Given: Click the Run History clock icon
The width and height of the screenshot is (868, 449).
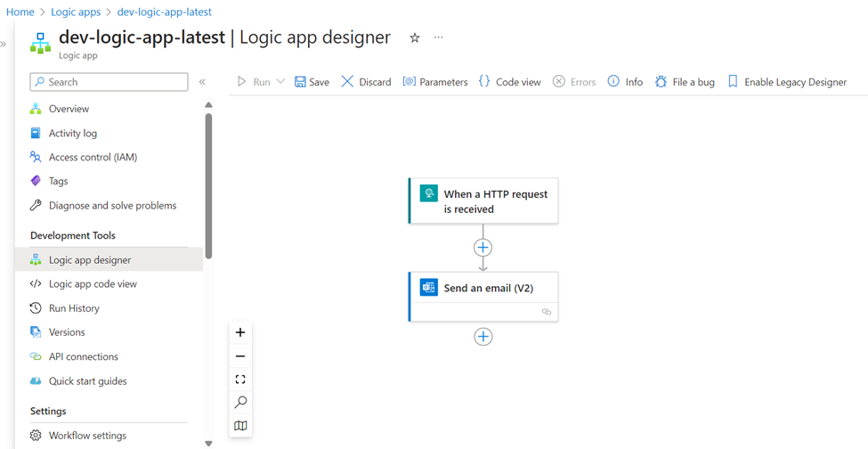Looking at the screenshot, I should 36,308.
